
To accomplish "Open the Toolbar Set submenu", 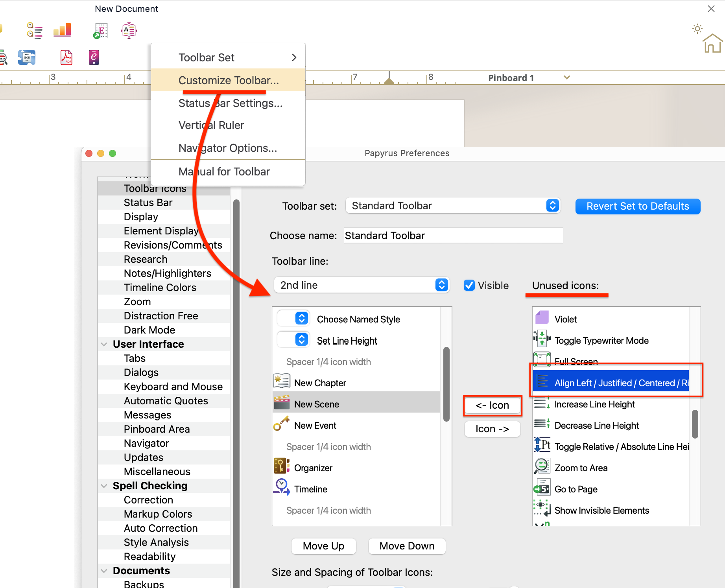I will [x=228, y=57].
